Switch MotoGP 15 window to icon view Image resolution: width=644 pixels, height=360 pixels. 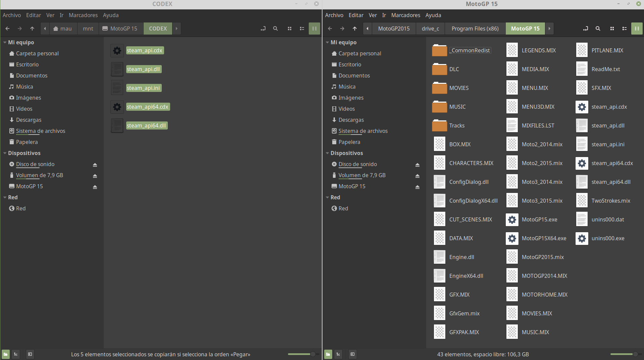tap(612, 29)
